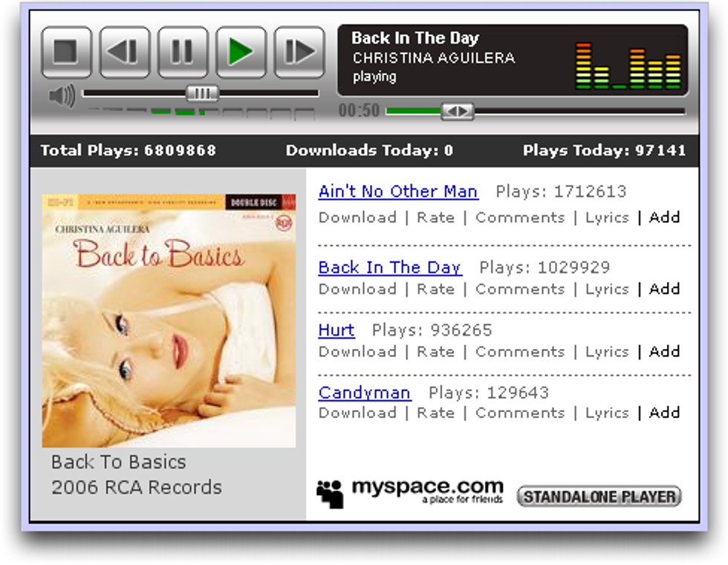The width and height of the screenshot is (728, 565).
Task: Skip to the next track
Action: click(299, 52)
